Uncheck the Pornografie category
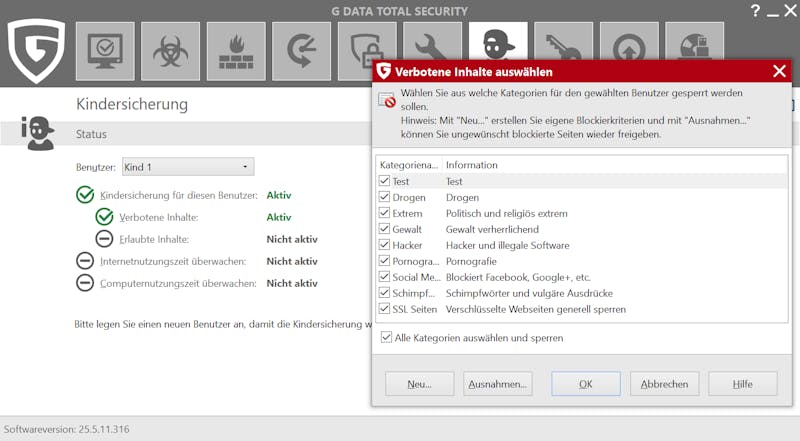Viewport: 800px width, 441px height. coord(385,261)
